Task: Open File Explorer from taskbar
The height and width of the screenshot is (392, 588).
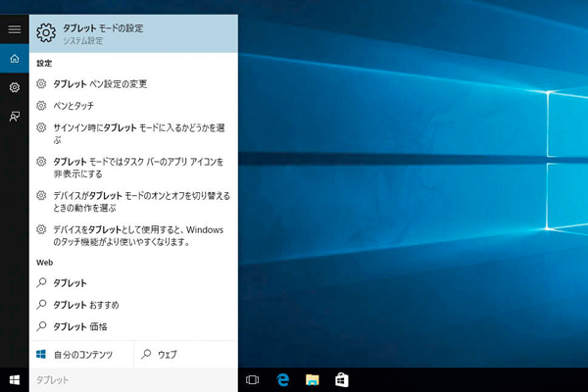Action: pos(312,380)
